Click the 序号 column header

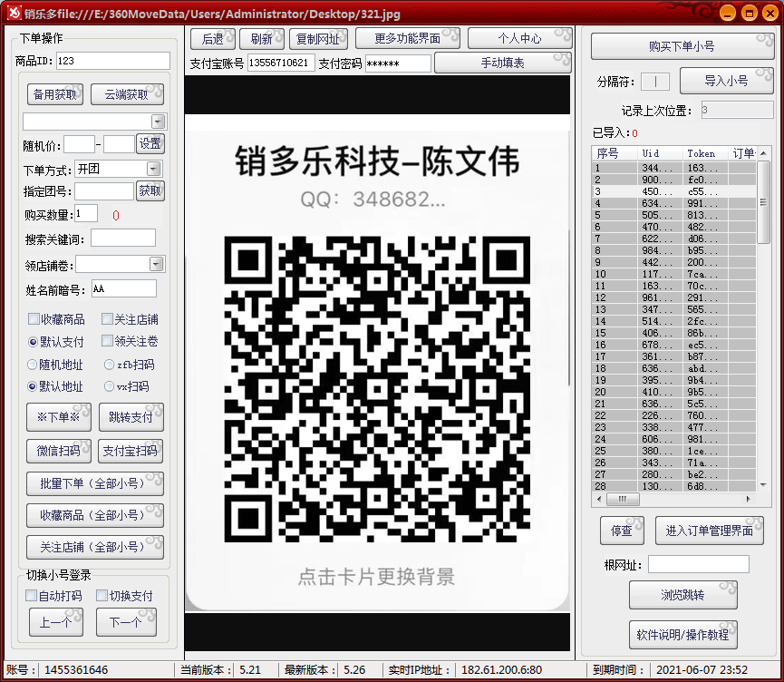(615, 153)
